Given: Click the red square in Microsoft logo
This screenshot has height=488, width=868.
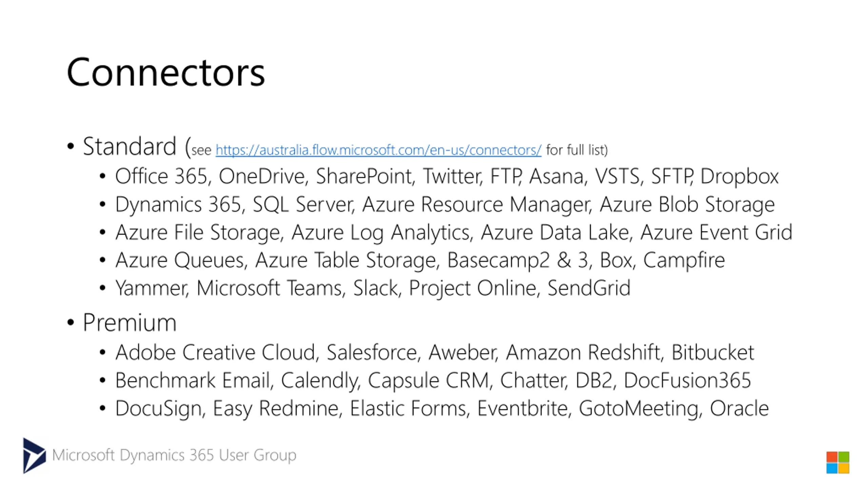Looking at the screenshot, I should (832, 457).
